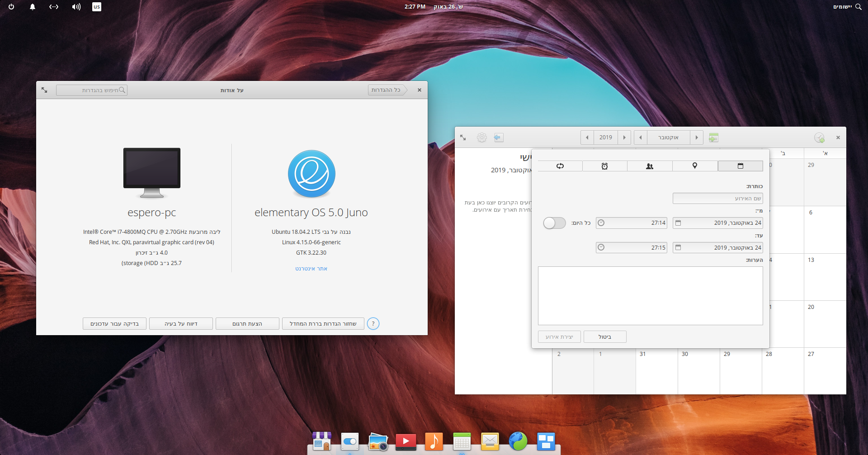
Task: Click the add-event clock icon at Calendar top corner
Action: (x=819, y=137)
